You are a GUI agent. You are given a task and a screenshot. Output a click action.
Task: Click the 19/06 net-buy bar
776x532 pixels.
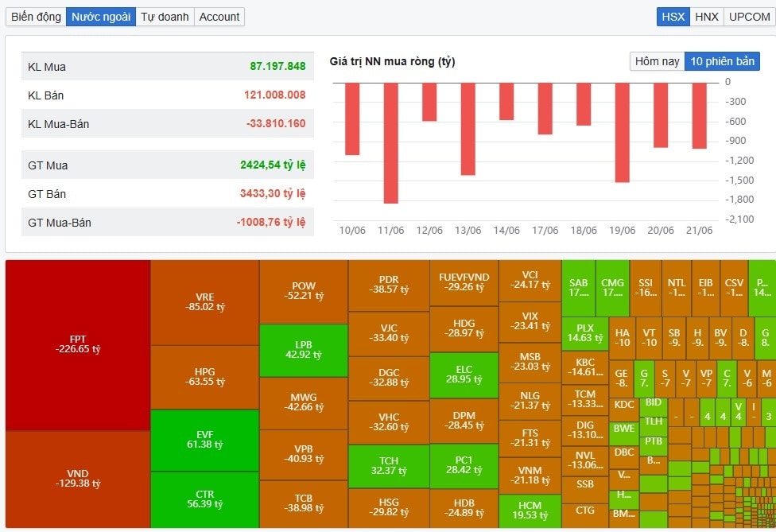623,133
